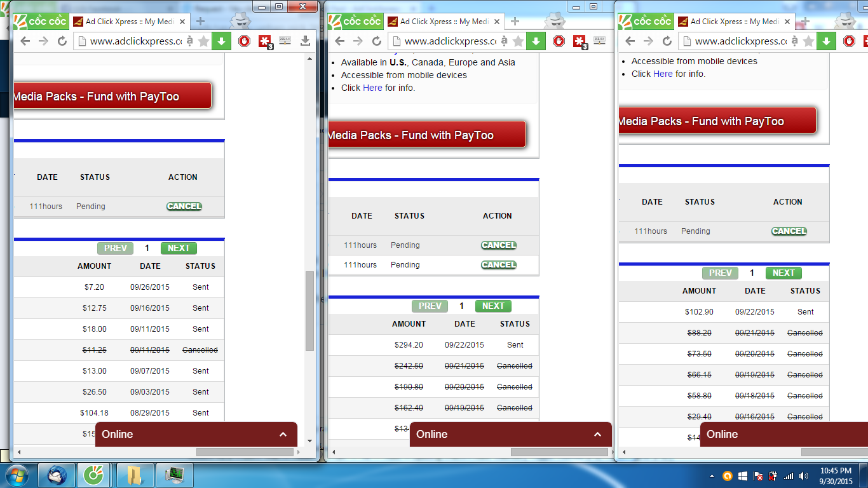This screenshot has height=488, width=868.
Task: Open the Cốc Cốc menu in left window
Action: [40, 21]
